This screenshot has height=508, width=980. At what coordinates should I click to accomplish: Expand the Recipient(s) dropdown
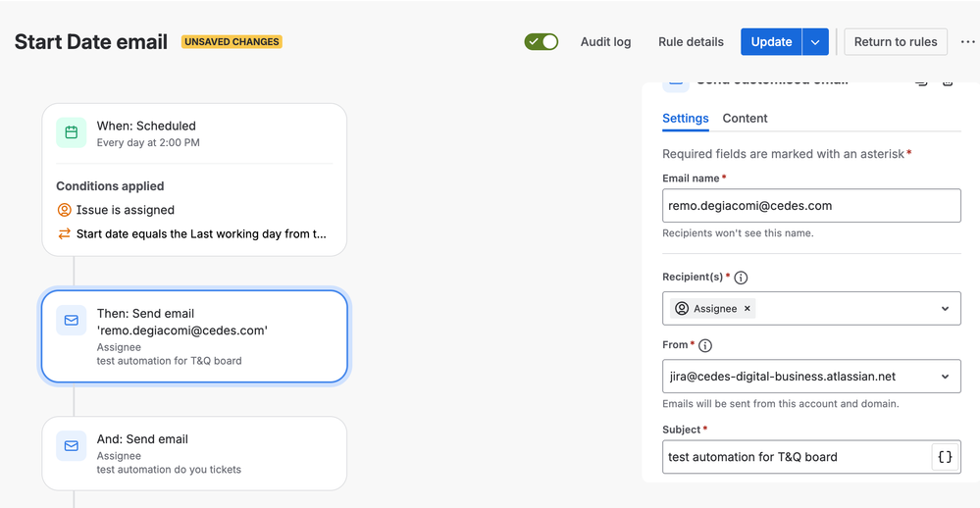click(945, 309)
